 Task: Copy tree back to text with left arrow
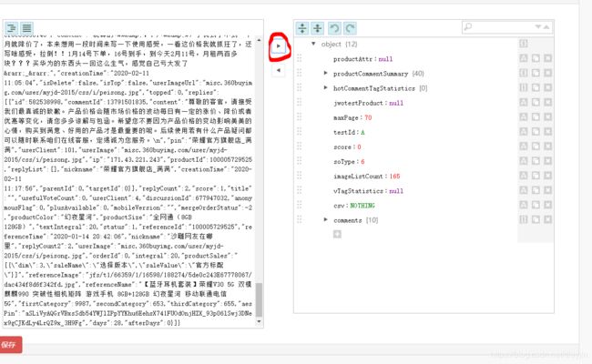pos(279,70)
